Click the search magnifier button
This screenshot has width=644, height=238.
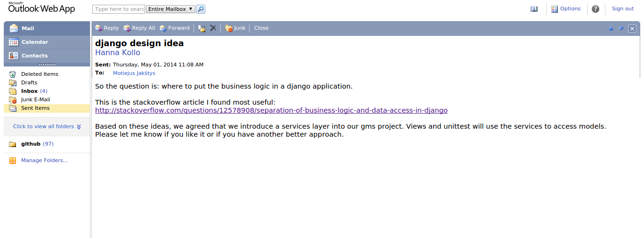(x=201, y=9)
